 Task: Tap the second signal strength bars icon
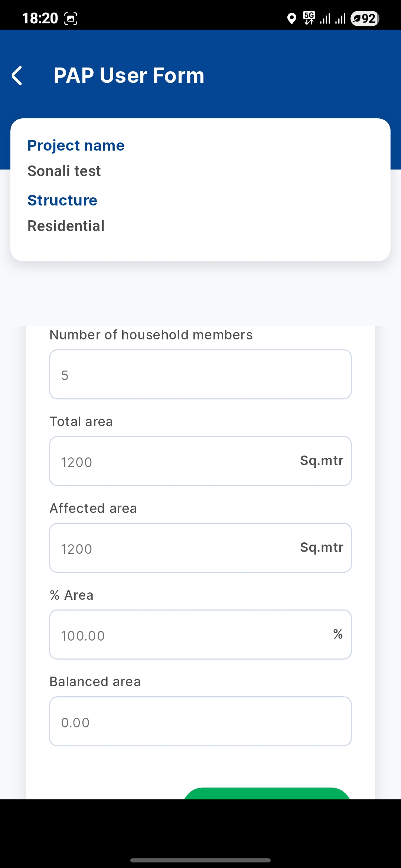click(340, 19)
